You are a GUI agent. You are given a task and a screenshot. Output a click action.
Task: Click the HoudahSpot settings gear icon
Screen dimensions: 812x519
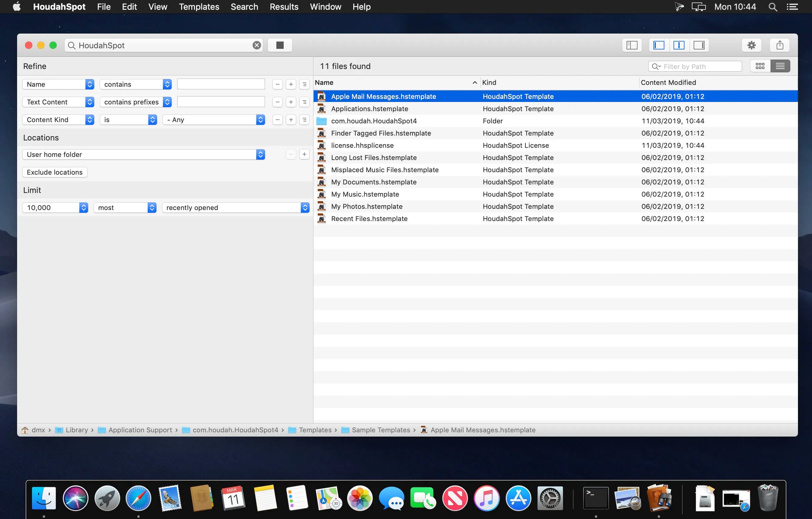tap(752, 45)
